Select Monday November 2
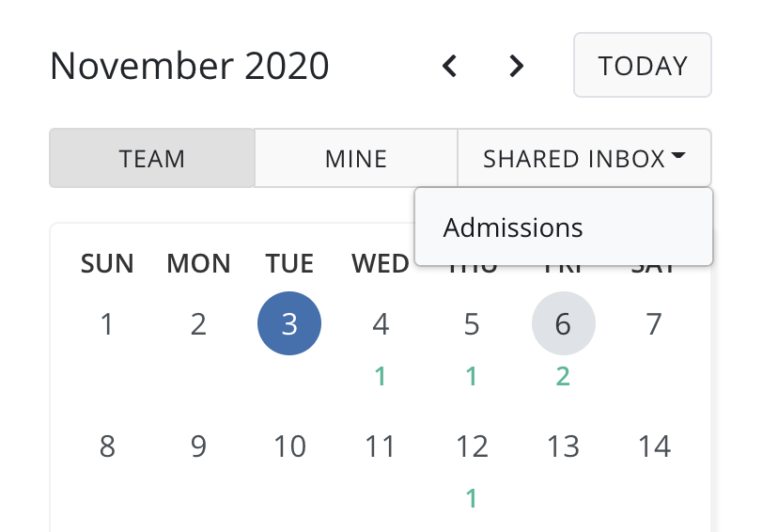The width and height of the screenshot is (778, 532). (198, 324)
